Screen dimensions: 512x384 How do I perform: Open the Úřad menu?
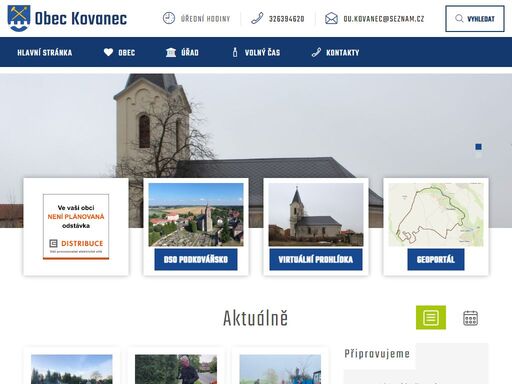190,53
